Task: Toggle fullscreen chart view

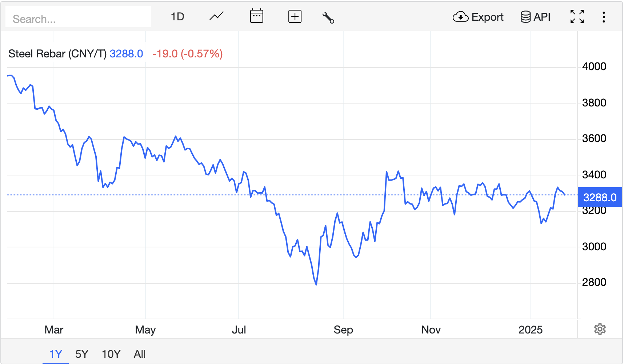Action: coord(577,17)
